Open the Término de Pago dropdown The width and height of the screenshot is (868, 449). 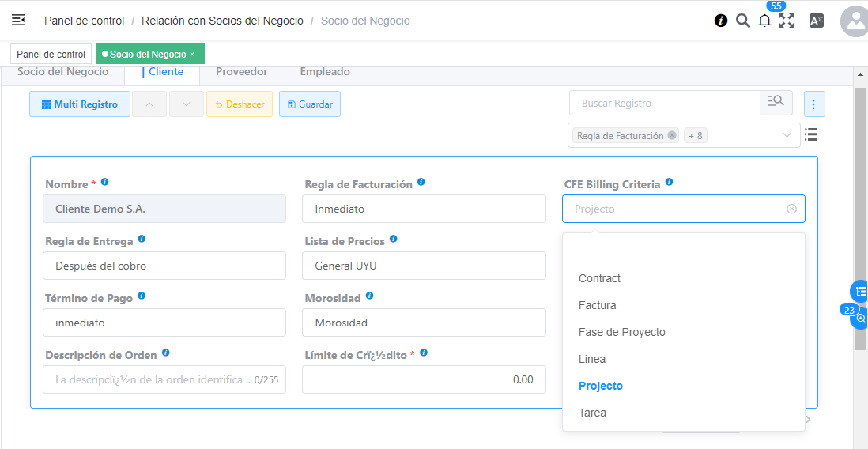click(164, 323)
